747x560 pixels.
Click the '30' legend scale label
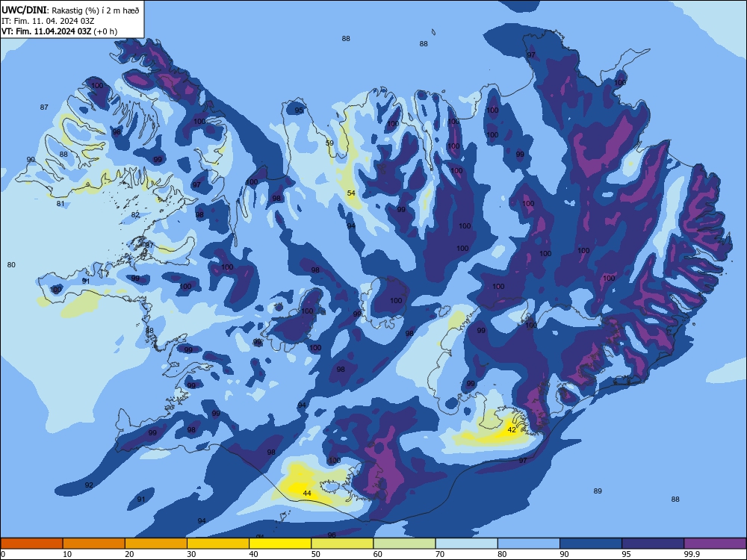(x=191, y=554)
